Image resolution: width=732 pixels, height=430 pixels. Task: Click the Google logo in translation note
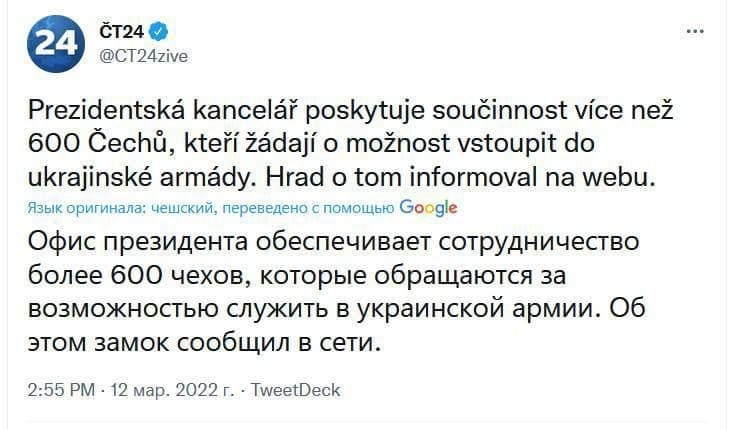pyautogui.click(x=428, y=208)
